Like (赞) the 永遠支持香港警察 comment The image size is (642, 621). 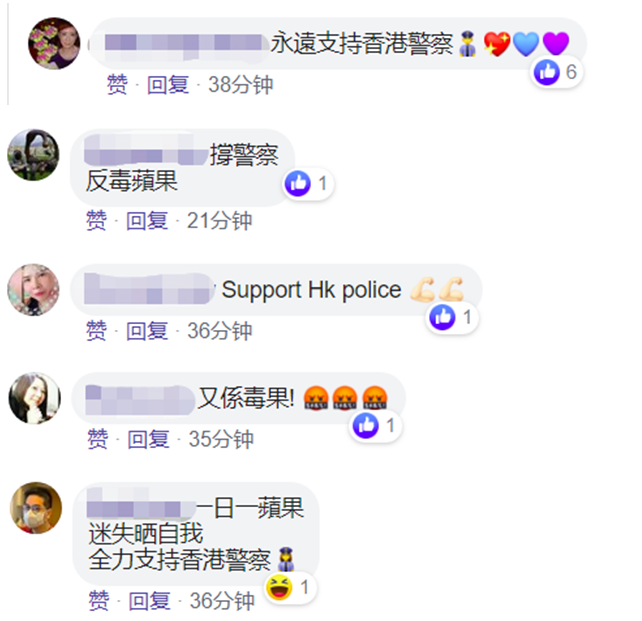tap(117, 85)
